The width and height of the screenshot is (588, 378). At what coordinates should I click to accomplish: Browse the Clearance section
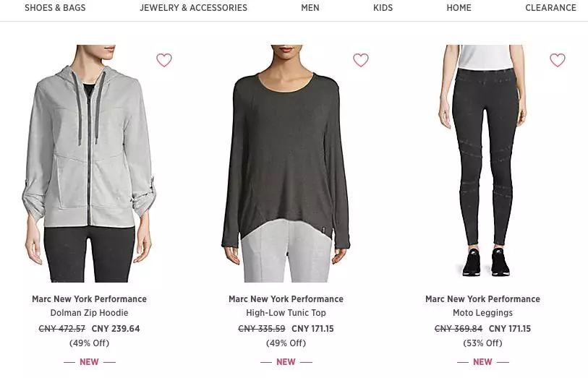pyautogui.click(x=550, y=8)
